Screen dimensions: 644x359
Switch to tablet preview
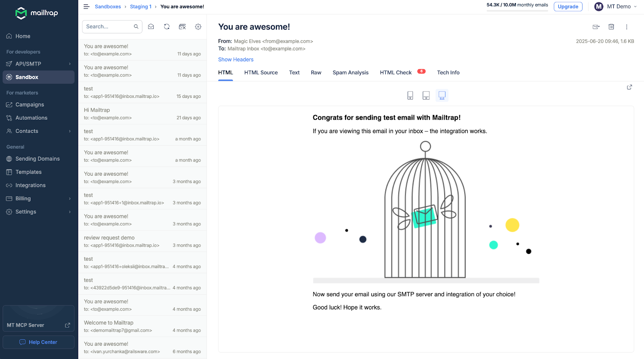[426, 95]
